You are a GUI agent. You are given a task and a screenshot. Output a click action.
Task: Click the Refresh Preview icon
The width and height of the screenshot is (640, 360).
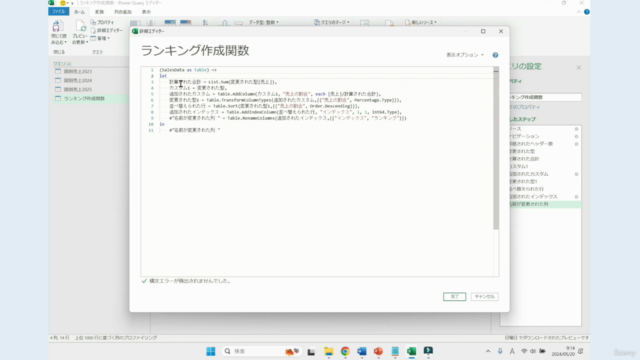80,27
